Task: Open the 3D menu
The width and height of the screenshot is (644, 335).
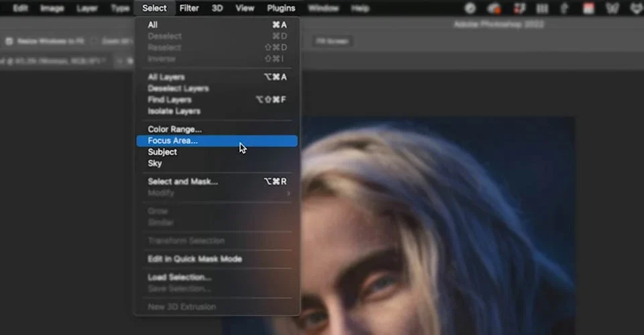Action: (x=217, y=8)
